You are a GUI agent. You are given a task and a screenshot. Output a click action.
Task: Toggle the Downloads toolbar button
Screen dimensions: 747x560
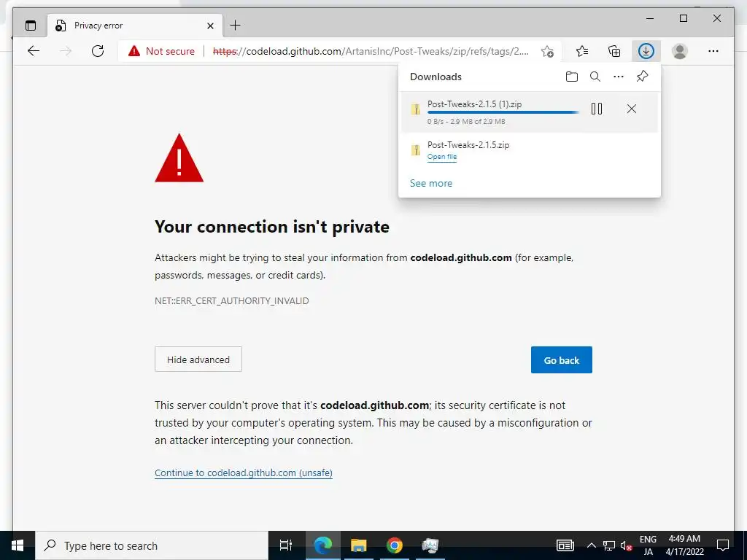646,51
